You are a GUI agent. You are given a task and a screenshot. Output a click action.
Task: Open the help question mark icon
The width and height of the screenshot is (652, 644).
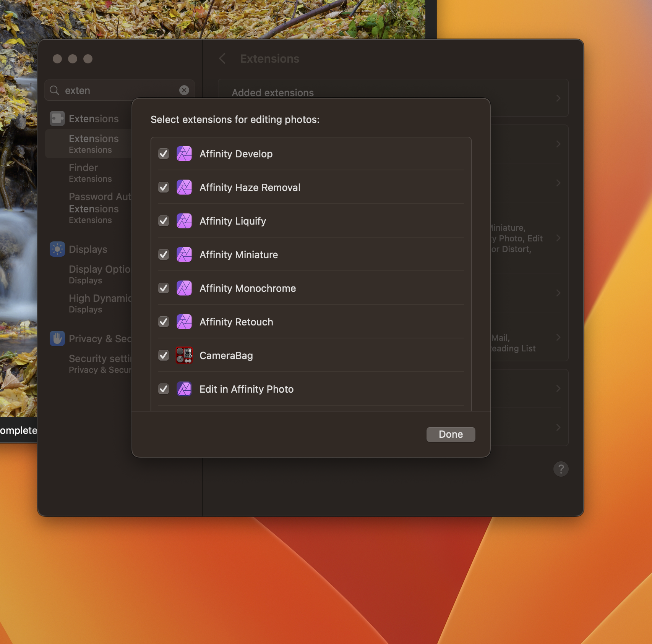(561, 469)
